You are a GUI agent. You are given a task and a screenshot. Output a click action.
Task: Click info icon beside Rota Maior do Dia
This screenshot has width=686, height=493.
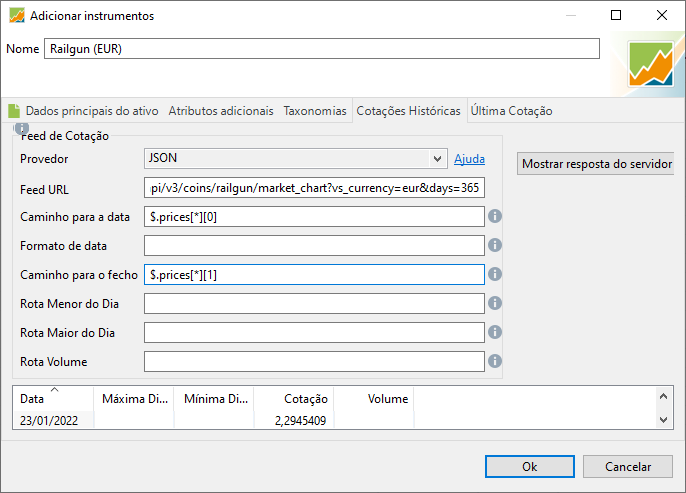pos(495,332)
